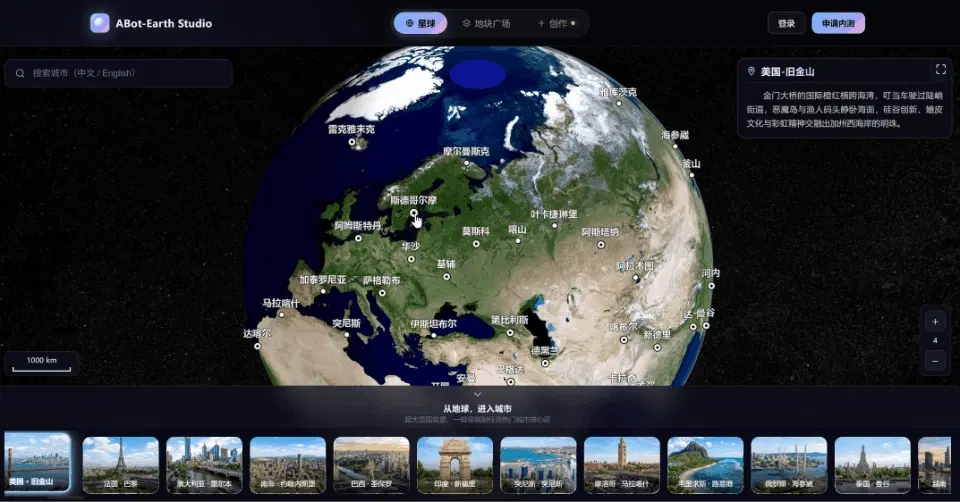
Task: Click the 萨格勒布 marker on the globe
Action: [382, 293]
